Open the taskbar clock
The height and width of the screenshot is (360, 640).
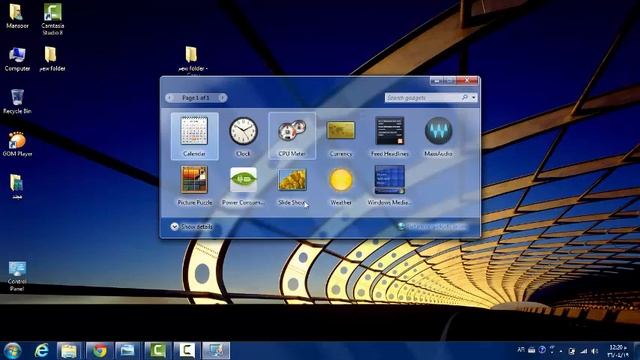pyautogui.click(x=618, y=351)
